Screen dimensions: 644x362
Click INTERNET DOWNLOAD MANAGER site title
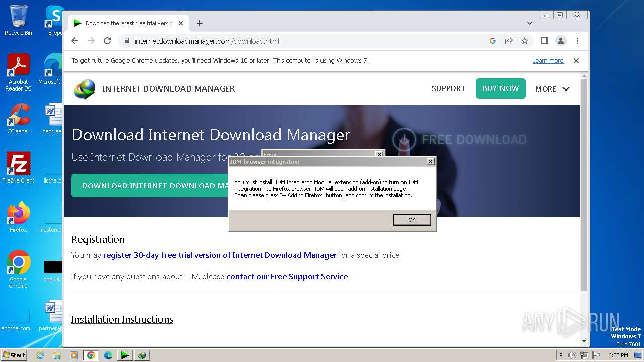click(169, 88)
